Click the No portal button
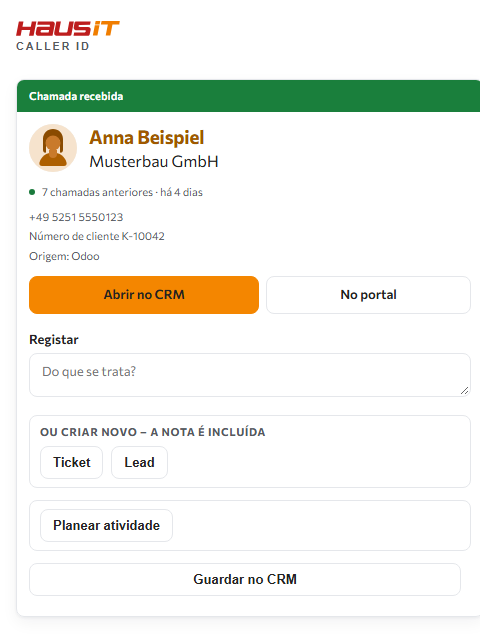Screen dimensions: 480x640 click(x=368, y=295)
